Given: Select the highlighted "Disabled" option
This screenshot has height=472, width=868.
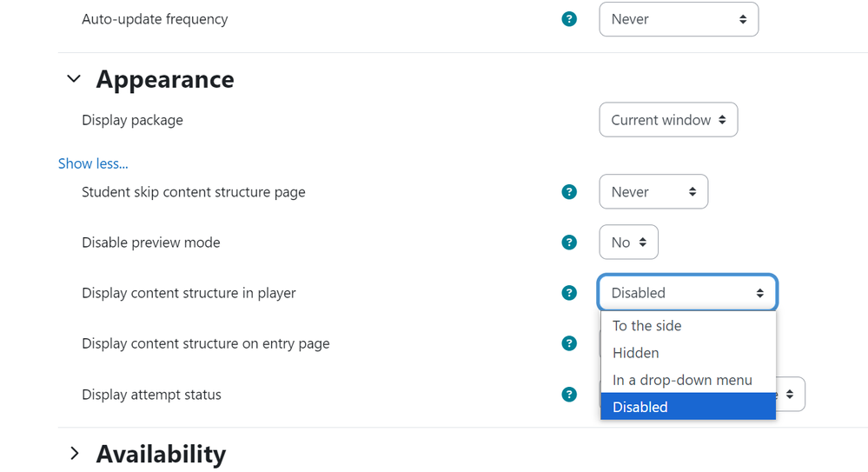Looking at the screenshot, I should pos(640,407).
